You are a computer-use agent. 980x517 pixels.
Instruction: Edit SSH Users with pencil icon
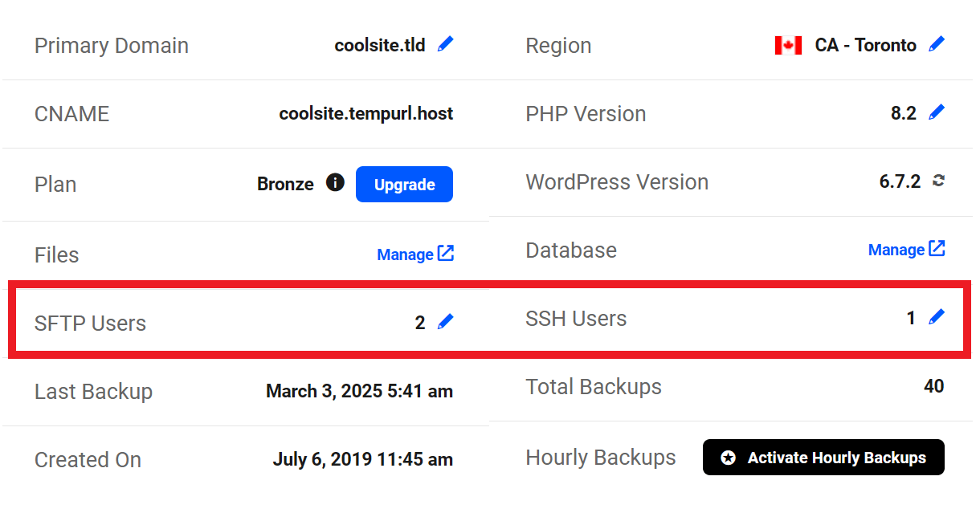pyautogui.click(x=937, y=317)
